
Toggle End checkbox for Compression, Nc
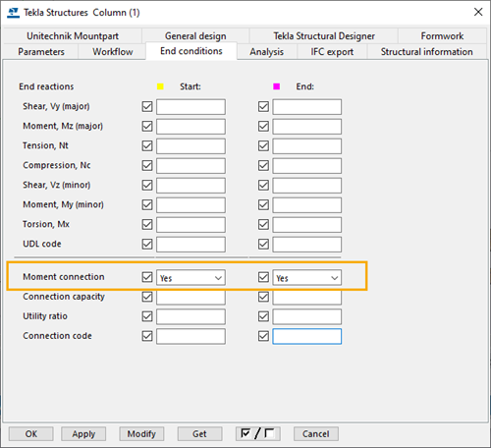pos(263,165)
